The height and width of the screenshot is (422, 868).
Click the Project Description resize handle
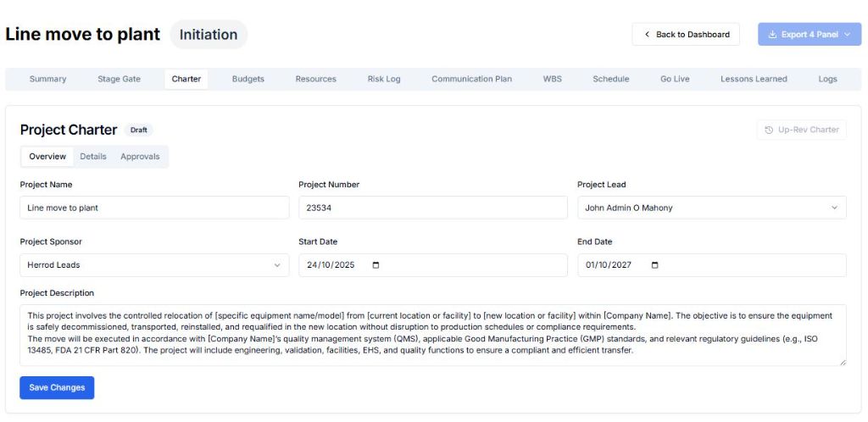pyautogui.click(x=843, y=363)
